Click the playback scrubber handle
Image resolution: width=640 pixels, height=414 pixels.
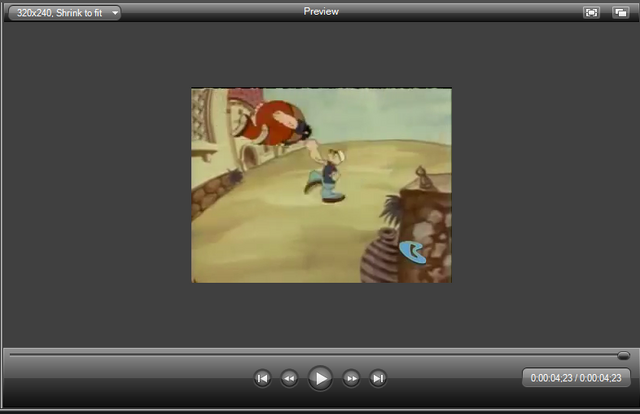623,356
